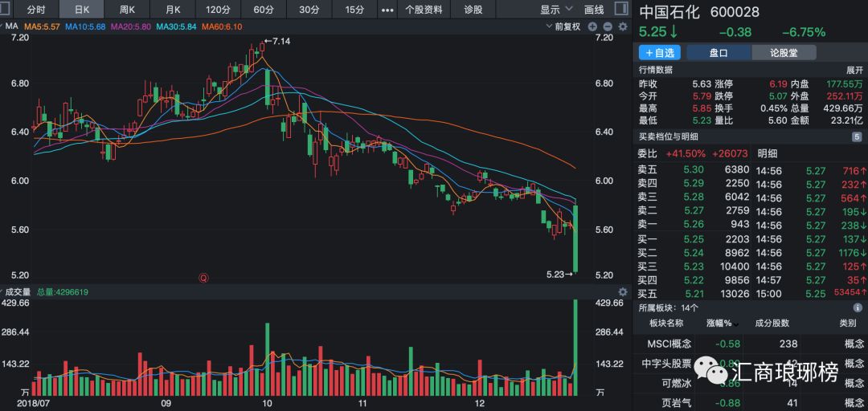Toggle the left sidebar panel icon
Image resolution: width=868 pixels, height=411 pixels.
[x=9, y=10]
